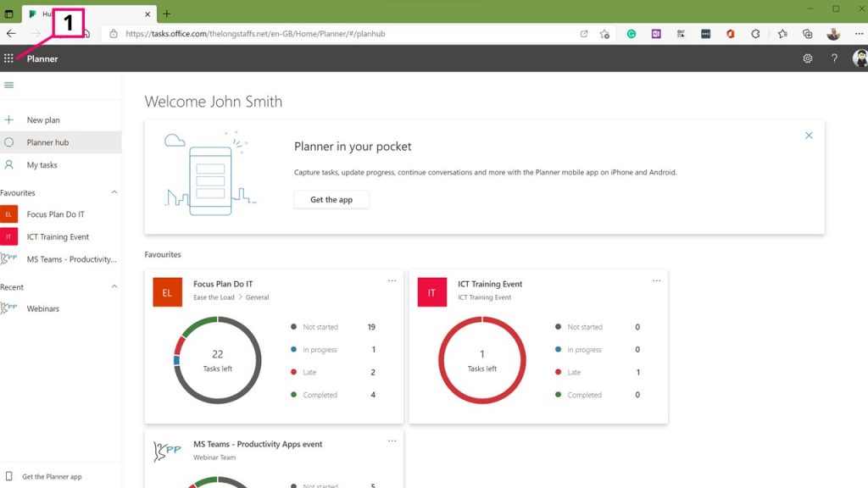
Task: Open Planner settings with the gear icon
Action: tap(809, 58)
